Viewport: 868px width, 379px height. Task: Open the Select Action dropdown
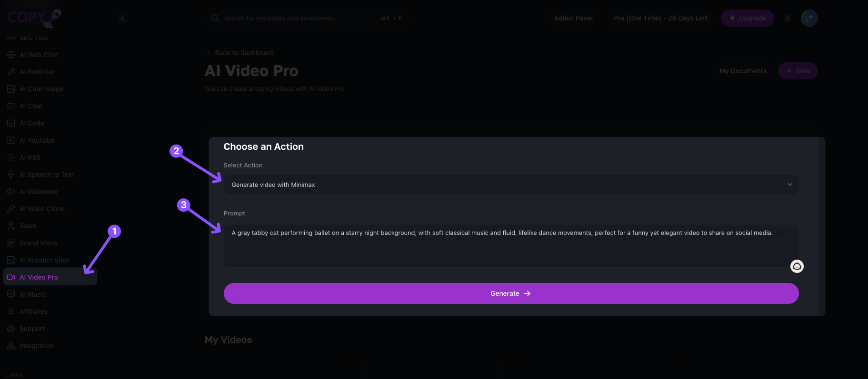(510, 185)
